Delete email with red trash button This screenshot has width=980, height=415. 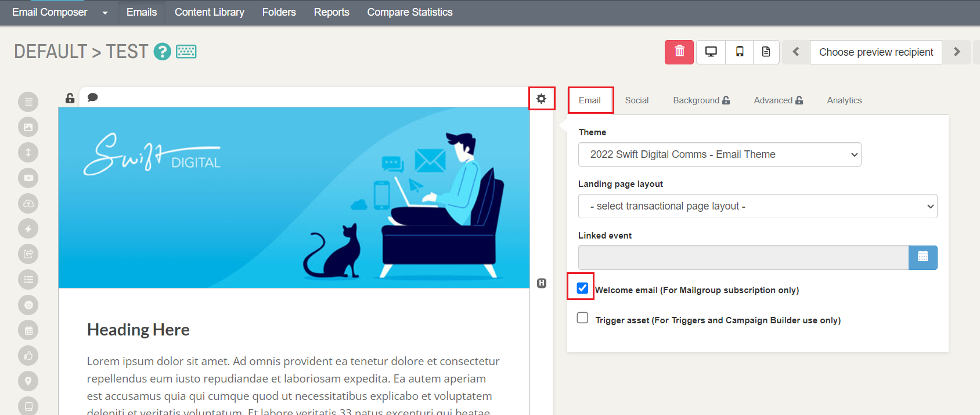pyautogui.click(x=679, y=52)
